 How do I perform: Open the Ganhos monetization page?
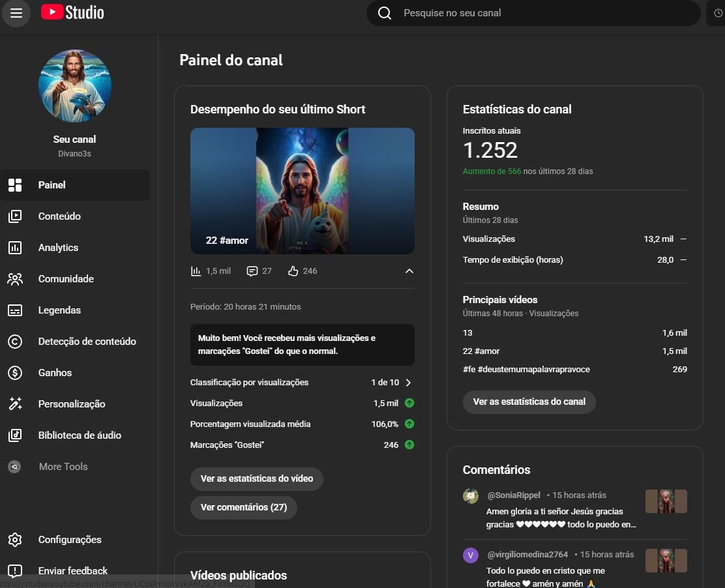[x=55, y=373]
